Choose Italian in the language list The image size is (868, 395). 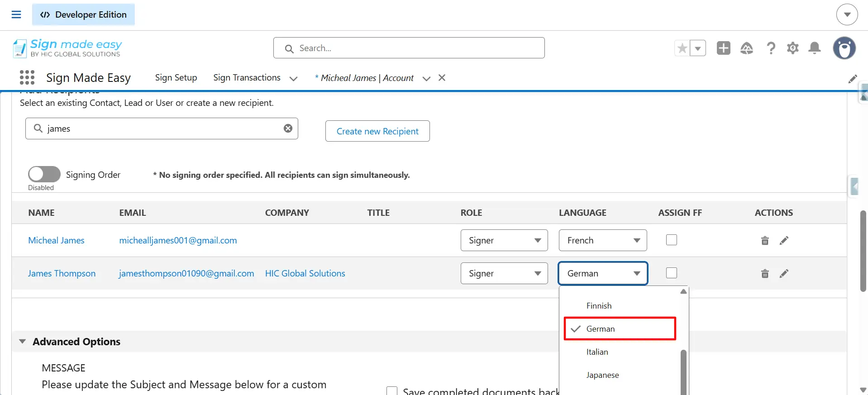pyautogui.click(x=620, y=352)
